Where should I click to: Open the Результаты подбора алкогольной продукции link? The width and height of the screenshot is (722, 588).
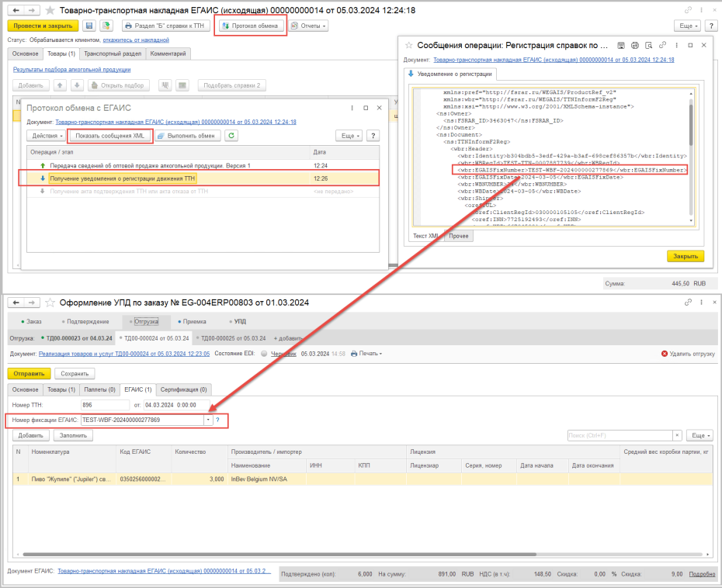tap(72, 70)
